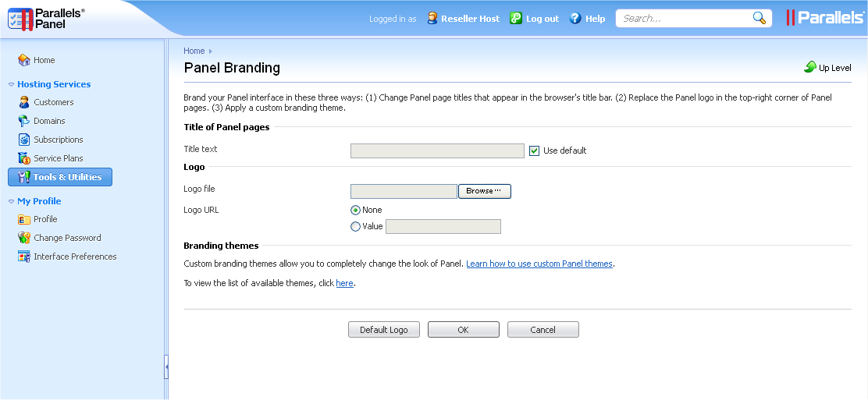Open Subscriptions in the sidebar
Image resolution: width=868 pixels, height=400 pixels.
(x=58, y=140)
